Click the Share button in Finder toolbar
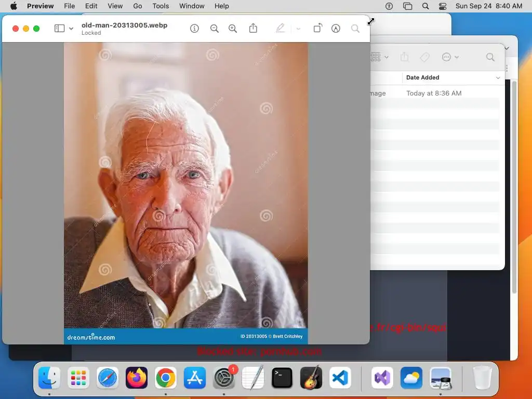 tap(404, 57)
